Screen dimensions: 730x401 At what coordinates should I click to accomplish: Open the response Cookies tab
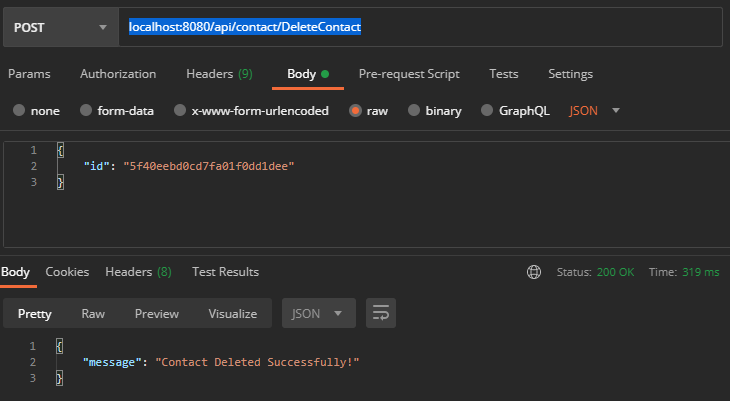(x=67, y=272)
